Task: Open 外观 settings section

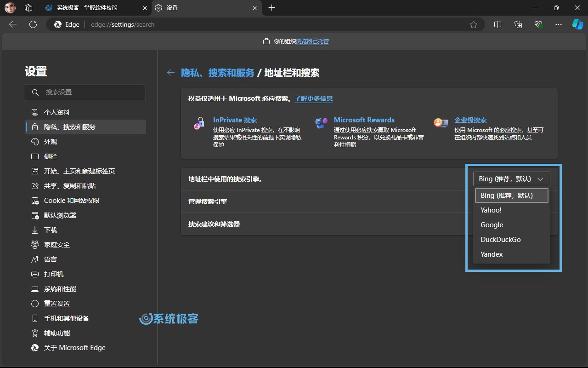Action: pyautogui.click(x=85, y=142)
